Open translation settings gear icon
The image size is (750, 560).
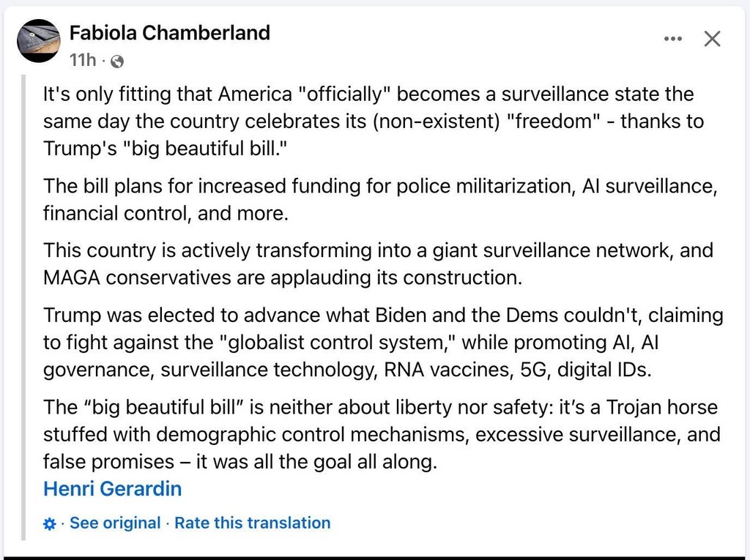50,523
